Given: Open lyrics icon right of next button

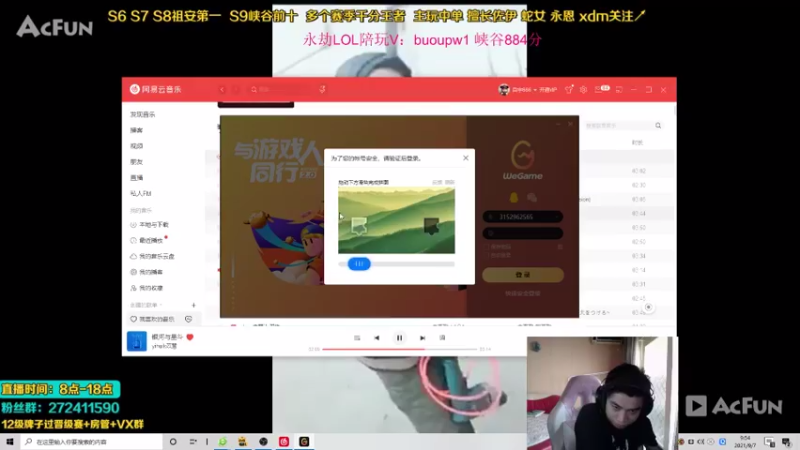Looking at the screenshot, I should click(x=442, y=338).
